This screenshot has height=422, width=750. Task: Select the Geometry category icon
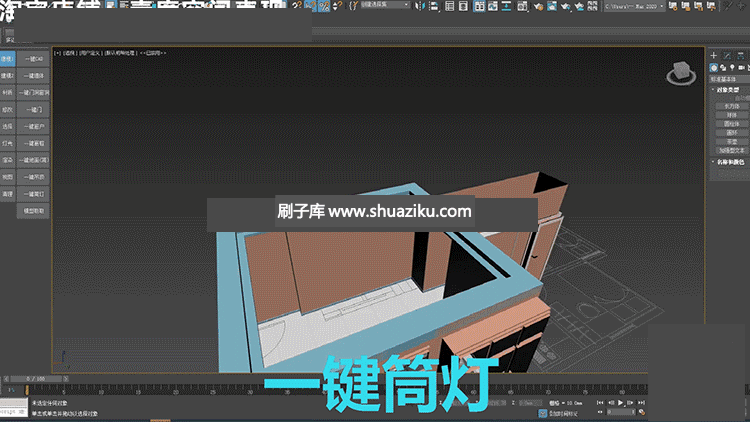(714, 68)
